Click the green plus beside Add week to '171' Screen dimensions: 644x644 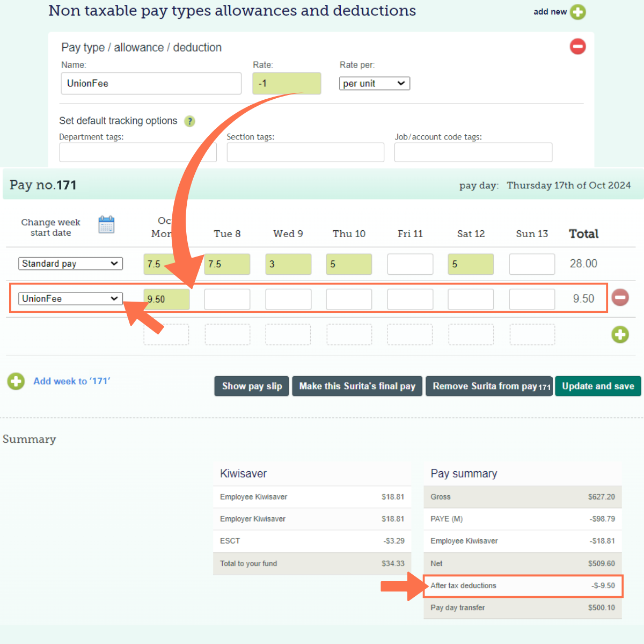[16, 381]
